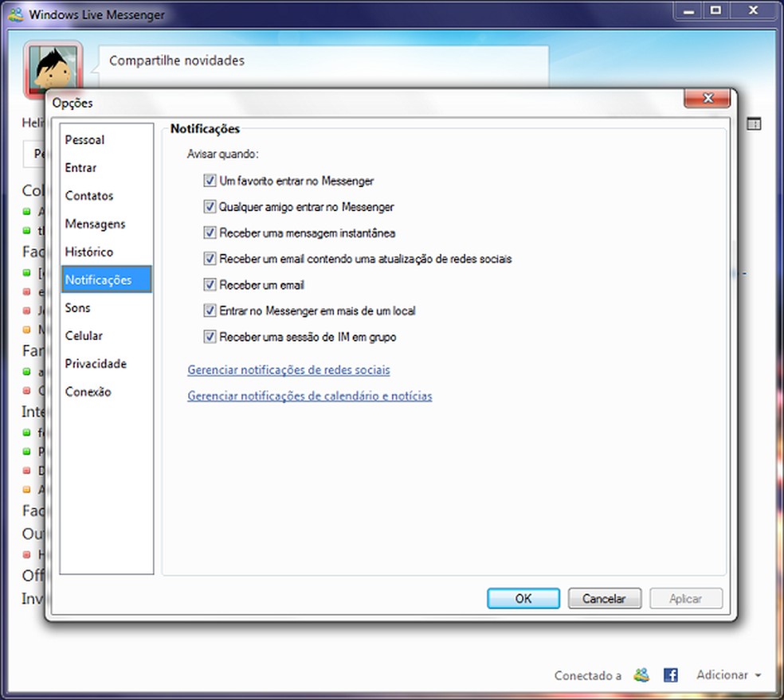Click the Facebook icon next to Conectado a
Screen dimensions: 784x700
[x=670, y=675]
